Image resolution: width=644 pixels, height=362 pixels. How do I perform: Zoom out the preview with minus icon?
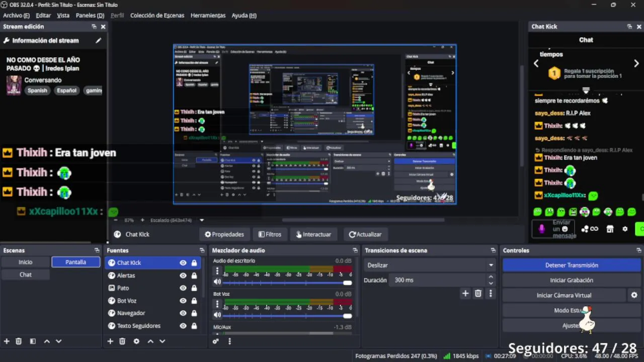116,220
